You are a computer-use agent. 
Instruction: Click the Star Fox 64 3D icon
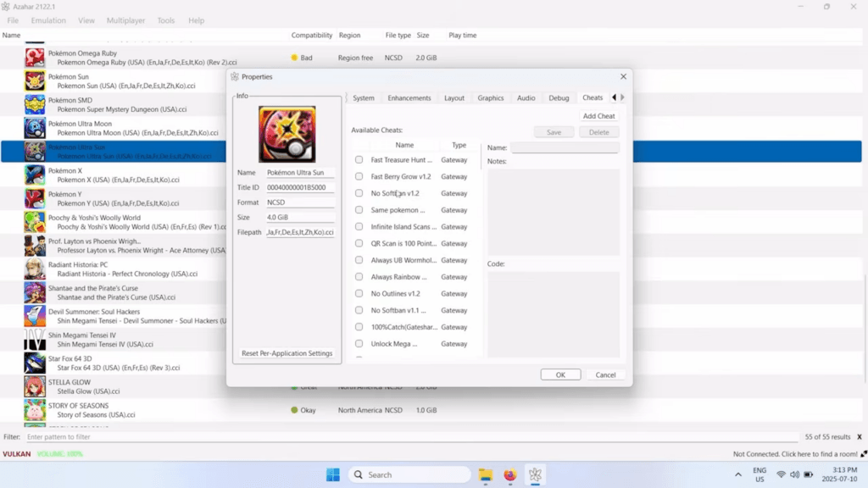pos(34,363)
